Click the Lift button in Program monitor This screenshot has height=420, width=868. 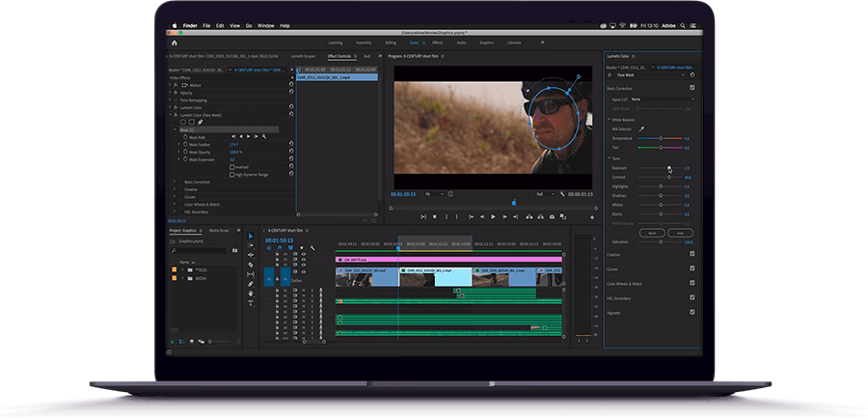(x=529, y=217)
